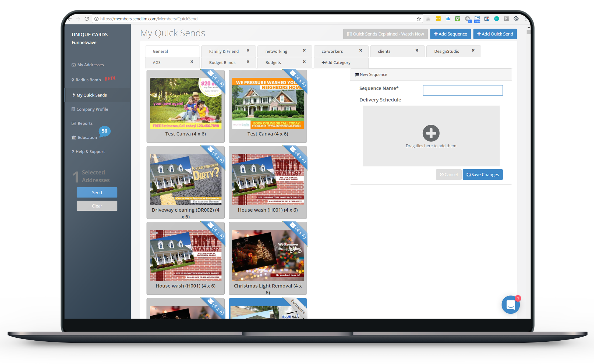This screenshot has width=594, height=364.
Task: Click Save Changes for the sequence
Action: tap(483, 174)
